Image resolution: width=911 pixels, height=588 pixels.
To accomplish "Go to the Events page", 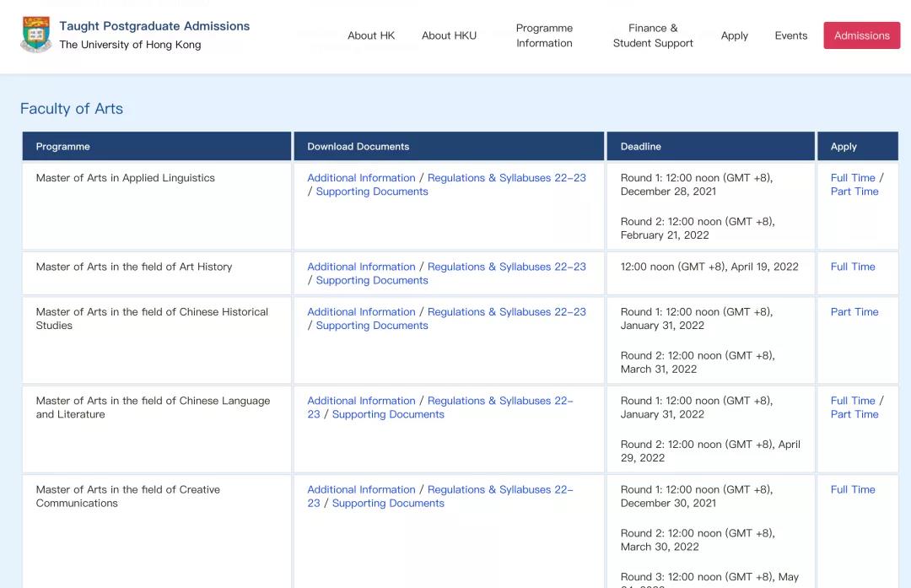I will click(x=790, y=35).
